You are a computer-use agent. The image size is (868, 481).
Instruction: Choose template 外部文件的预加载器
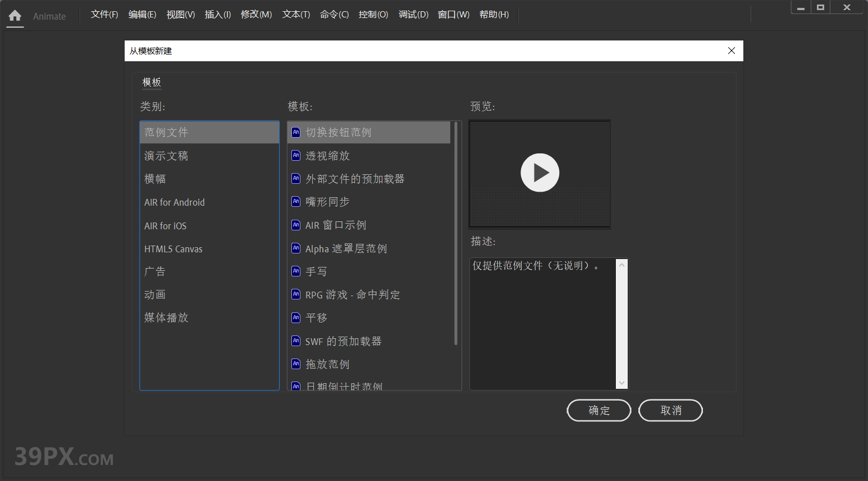[369, 179]
